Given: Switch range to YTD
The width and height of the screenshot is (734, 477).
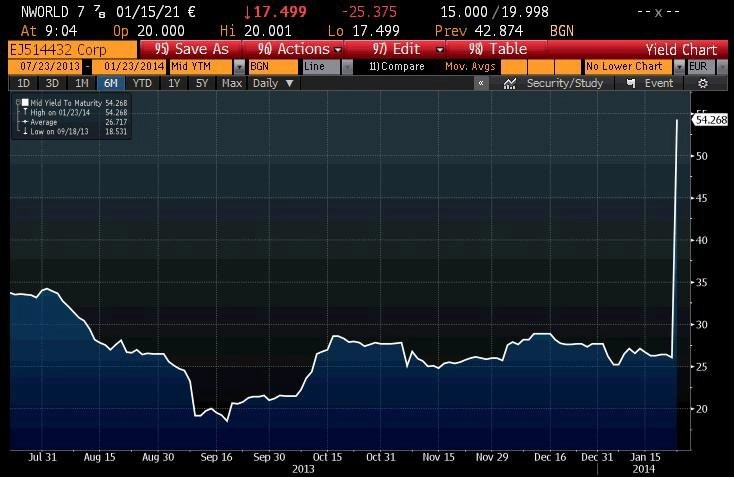Looking at the screenshot, I should click(142, 83).
